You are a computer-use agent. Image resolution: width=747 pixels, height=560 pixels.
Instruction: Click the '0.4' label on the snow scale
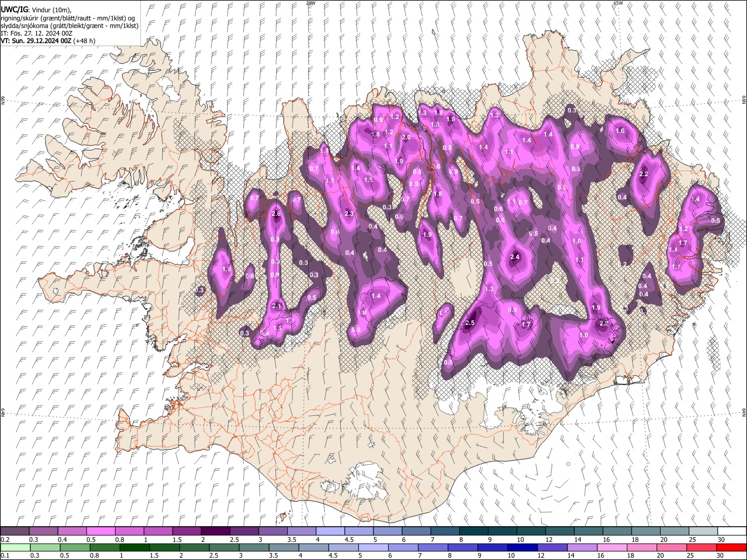pos(63,540)
